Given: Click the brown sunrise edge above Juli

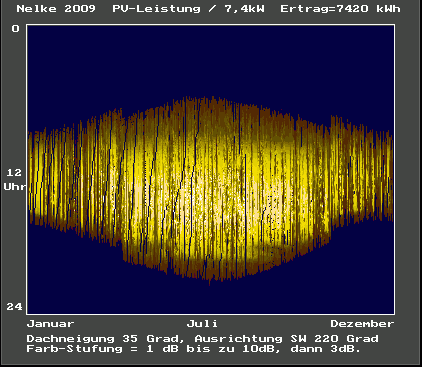Looking at the screenshot, I should (203, 102).
